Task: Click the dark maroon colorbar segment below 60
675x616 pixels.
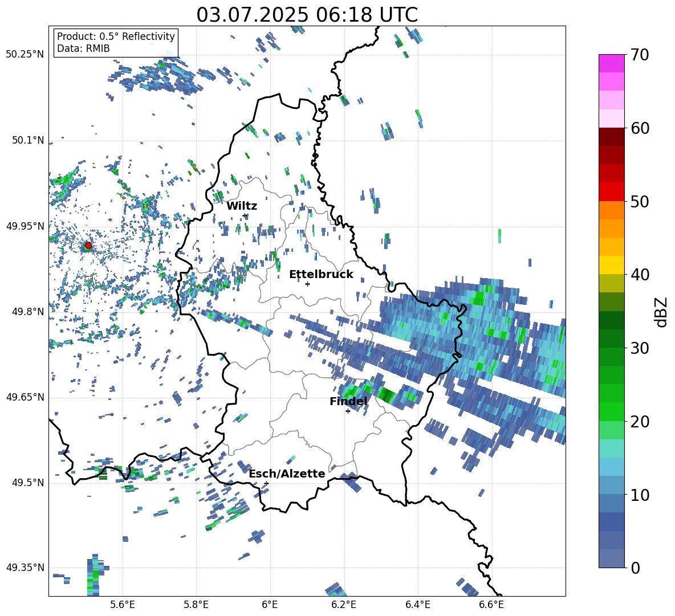Action: click(611, 137)
